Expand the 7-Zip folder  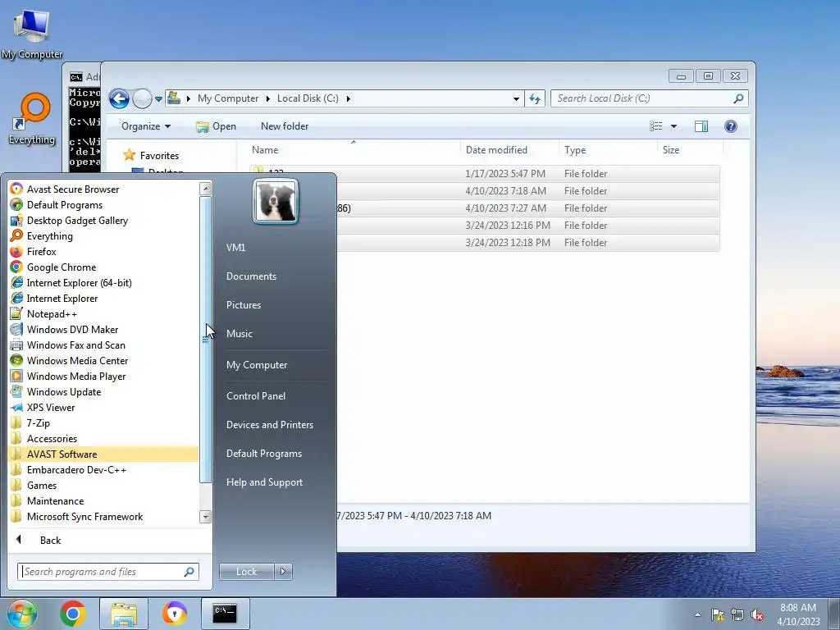click(x=30, y=422)
